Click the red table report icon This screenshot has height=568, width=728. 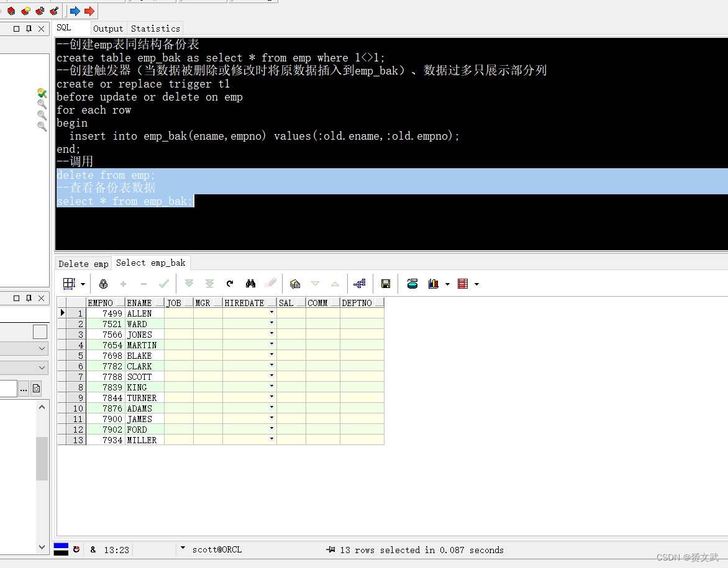tap(463, 284)
